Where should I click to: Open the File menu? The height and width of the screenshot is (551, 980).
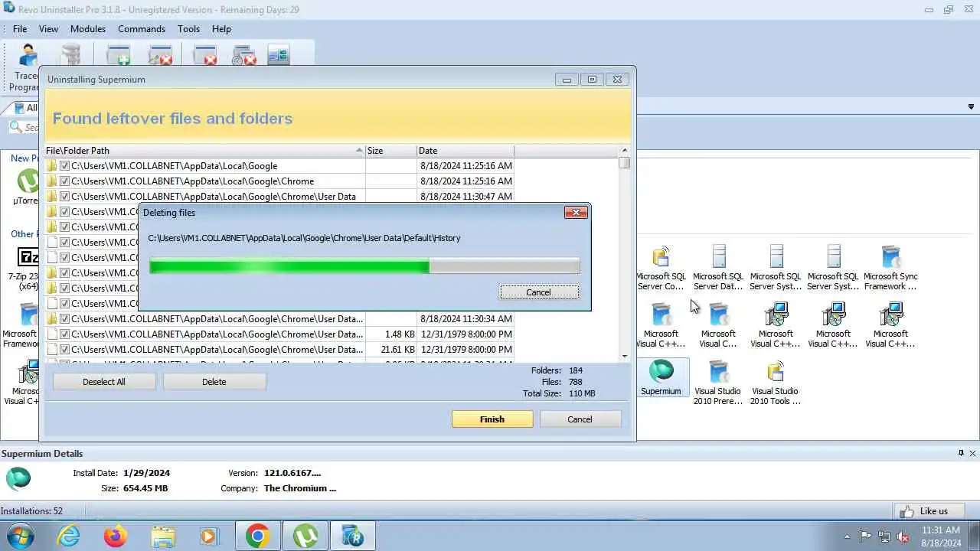click(20, 29)
